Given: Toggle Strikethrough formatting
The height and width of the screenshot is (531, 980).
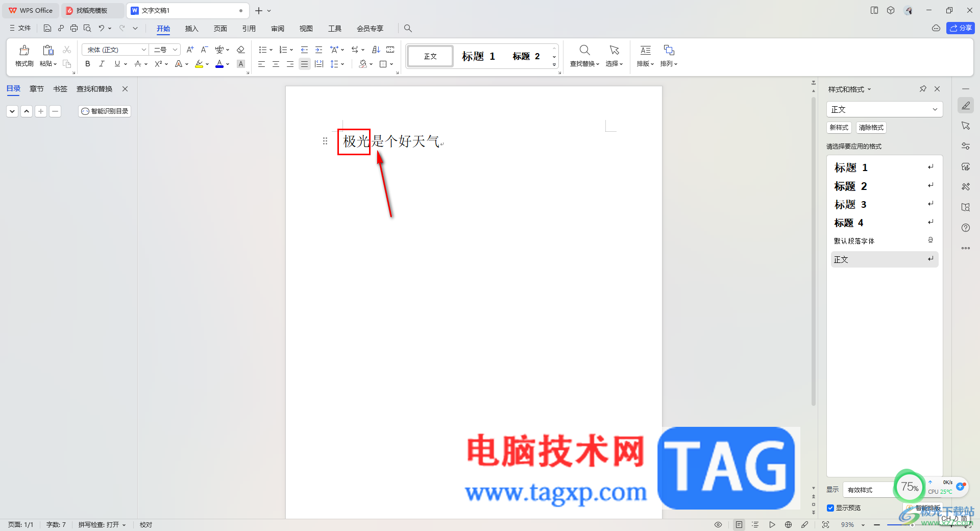Looking at the screenshot, I should (137, 64).
